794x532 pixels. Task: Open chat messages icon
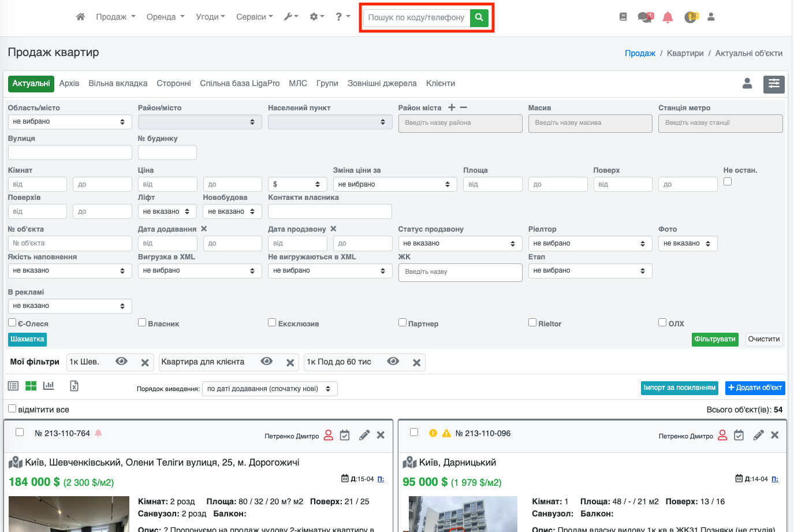click(x=644, y=17)
